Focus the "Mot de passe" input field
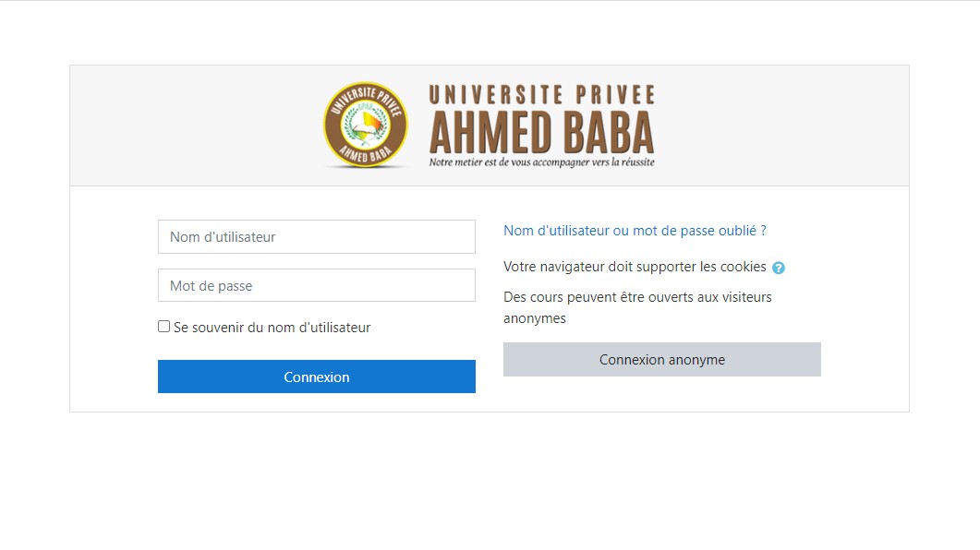 point(317,286)
